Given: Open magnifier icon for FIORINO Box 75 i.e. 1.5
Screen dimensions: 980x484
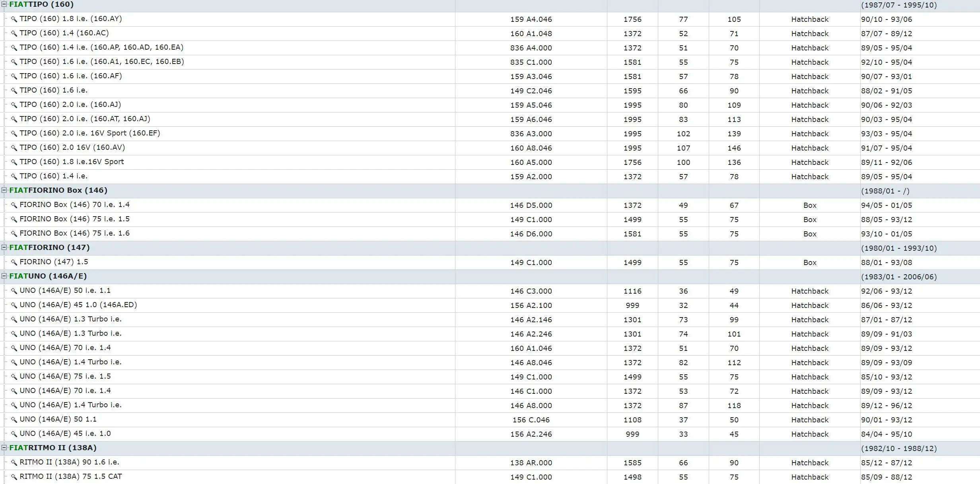Looking at the screenshot, I should [x=14, y=219].
